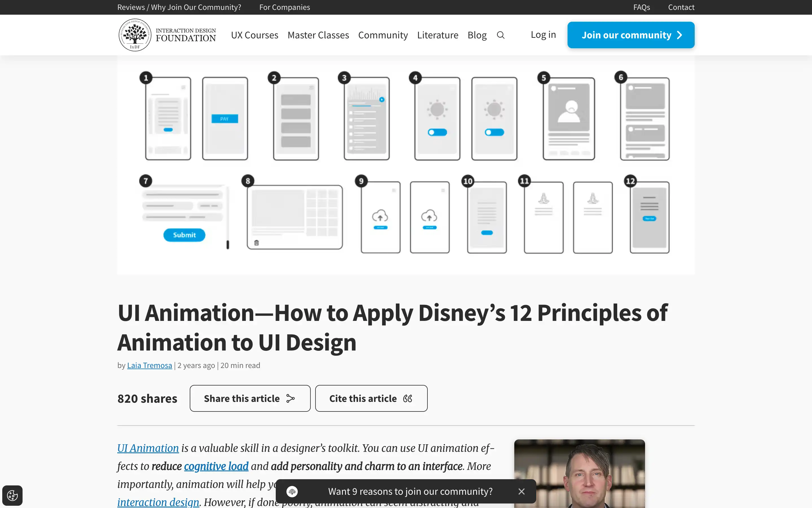
Task: Open the For Companies link
Action: 284,7
